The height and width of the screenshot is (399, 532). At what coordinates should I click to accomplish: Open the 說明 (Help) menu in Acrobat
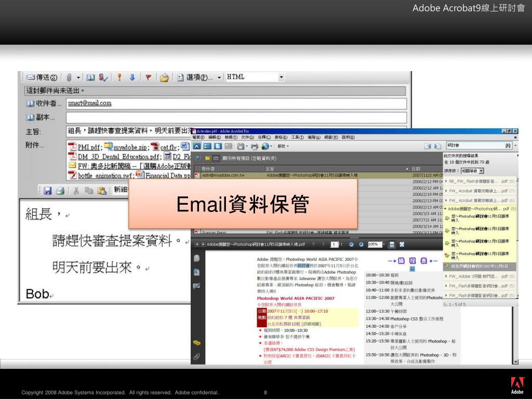348,137
